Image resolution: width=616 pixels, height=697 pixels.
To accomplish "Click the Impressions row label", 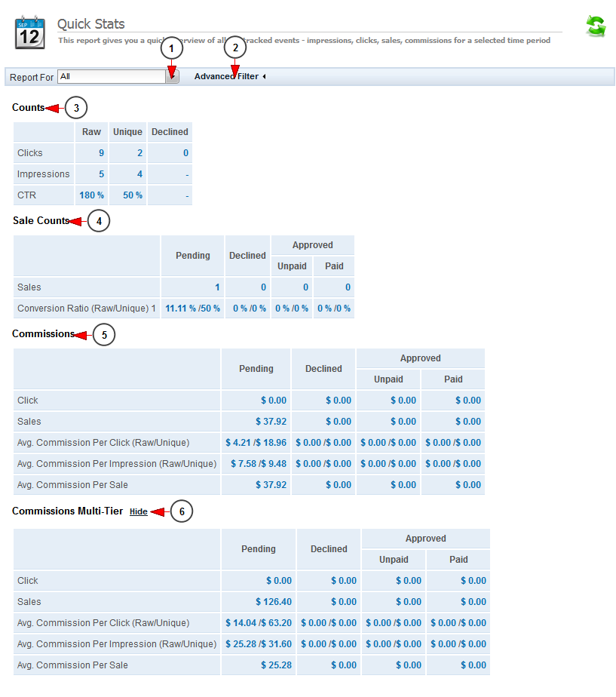I will point(44,174).
